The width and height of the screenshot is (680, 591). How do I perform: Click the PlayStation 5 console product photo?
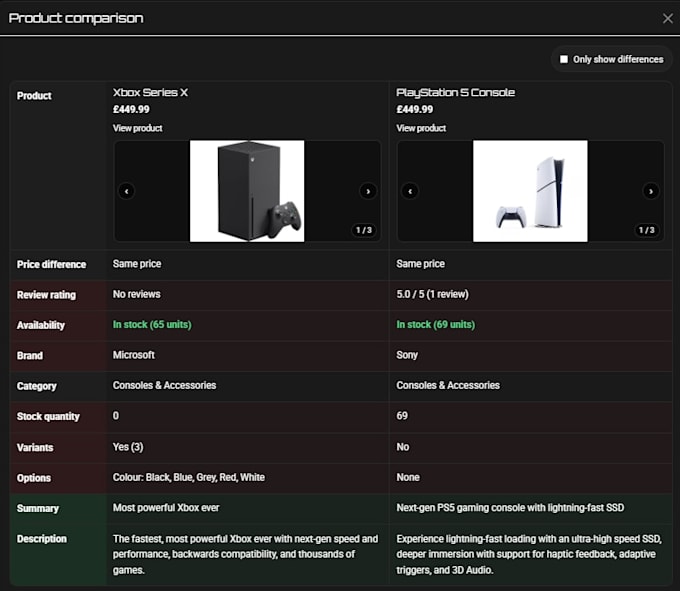[x=530, y=191]
